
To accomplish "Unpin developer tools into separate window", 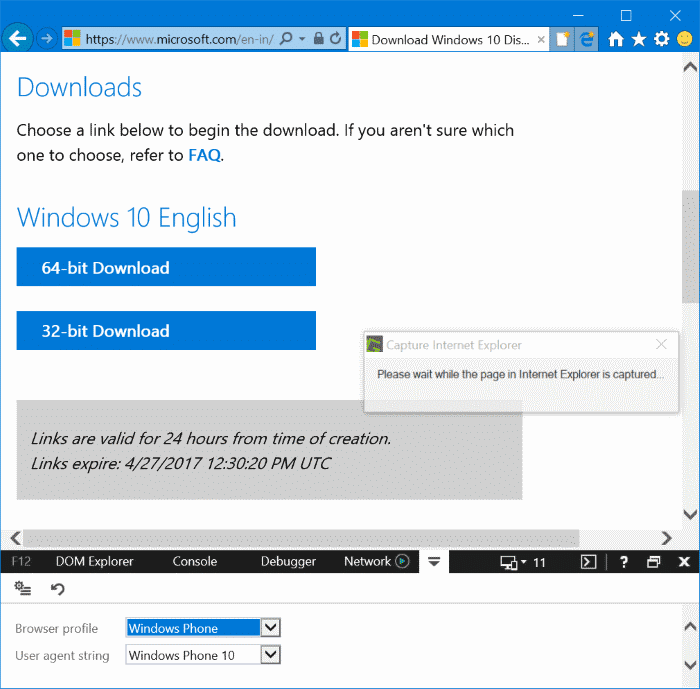I will [x=654, y=562].
